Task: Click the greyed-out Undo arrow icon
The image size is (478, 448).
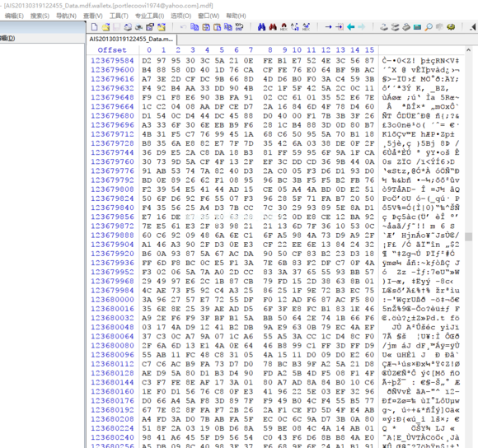Action: pos(183,27)
